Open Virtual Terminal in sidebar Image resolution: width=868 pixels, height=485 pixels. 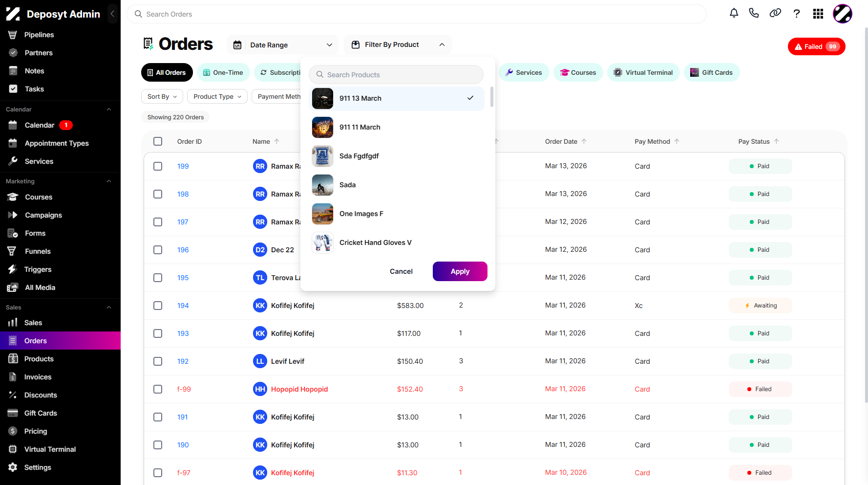[x=50, y=449]
